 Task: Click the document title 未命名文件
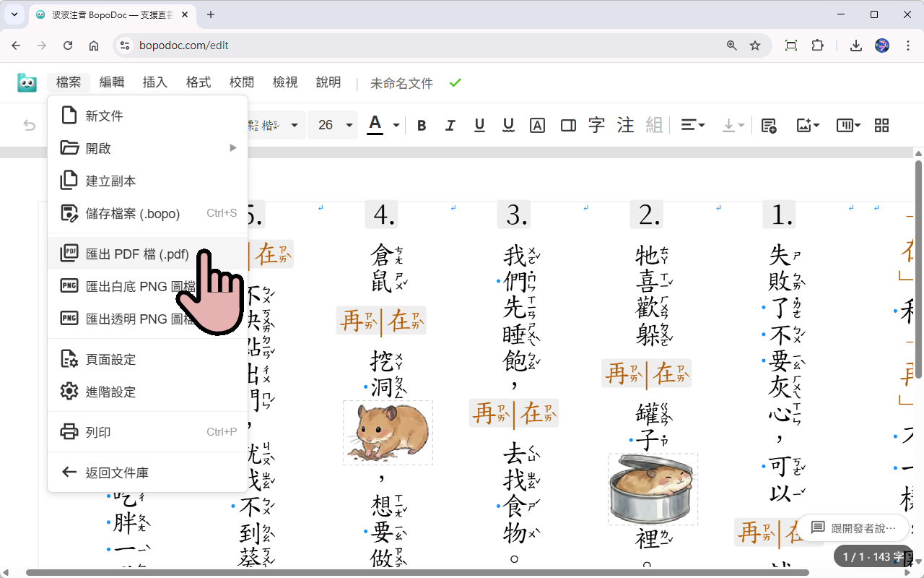click(x=401, y=82)
